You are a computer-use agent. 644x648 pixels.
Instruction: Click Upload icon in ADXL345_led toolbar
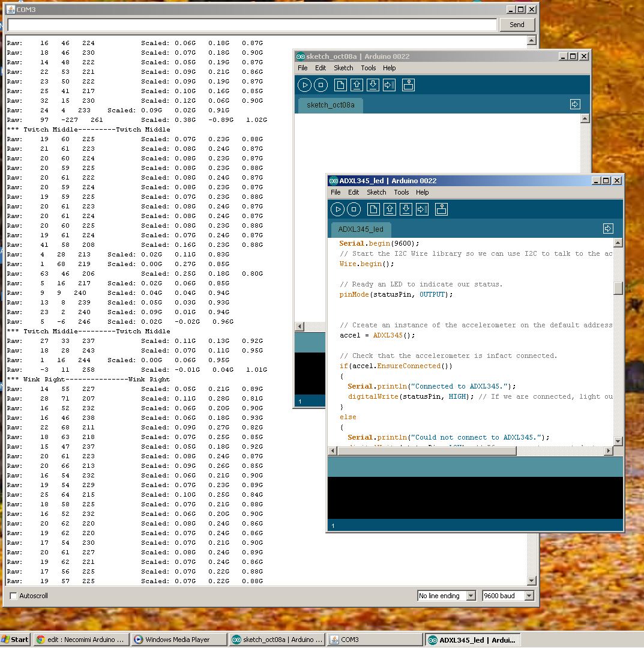422,210
